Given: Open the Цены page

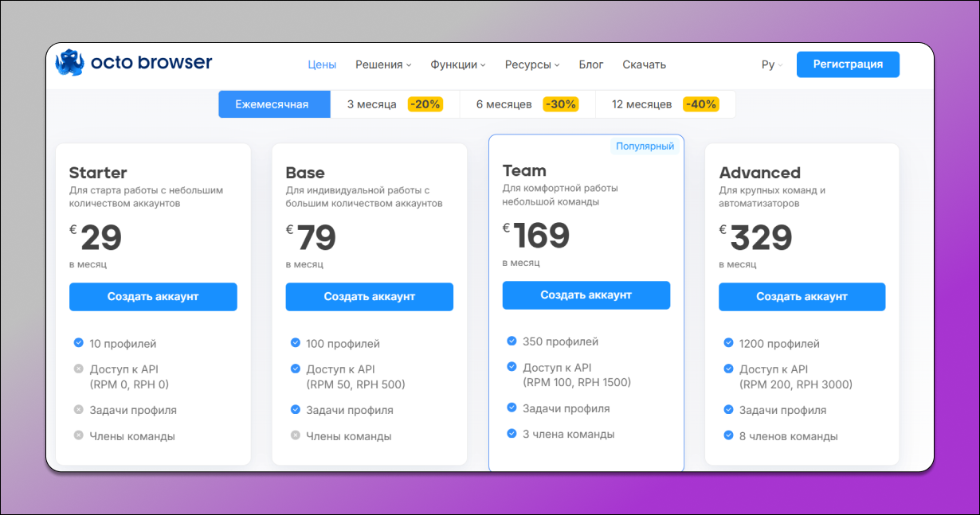Looking at the screenshot, I should pos(322,64).
